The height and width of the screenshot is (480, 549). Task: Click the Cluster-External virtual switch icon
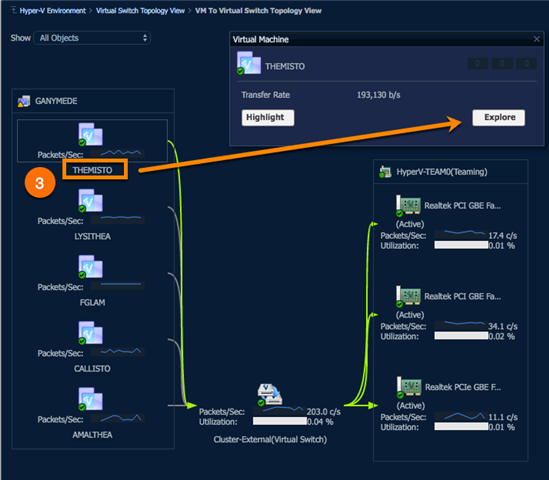[270, 395]
